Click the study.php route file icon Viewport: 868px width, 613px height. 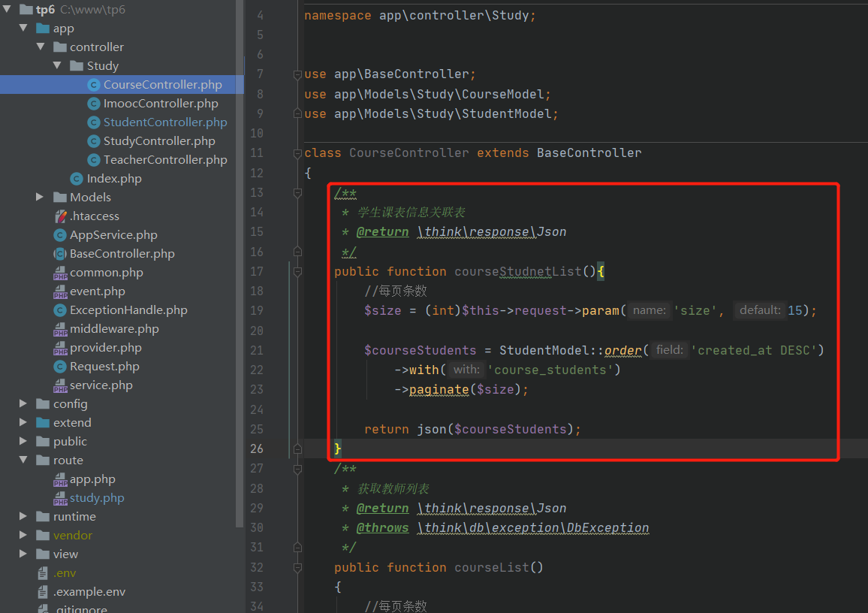click(61, 498)
